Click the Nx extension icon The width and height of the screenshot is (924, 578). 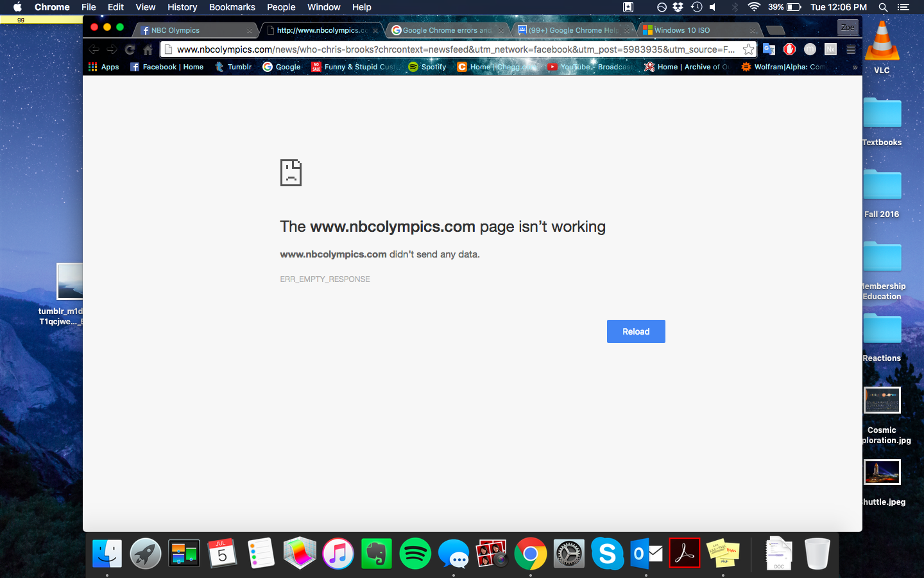[x=830, y=49]
